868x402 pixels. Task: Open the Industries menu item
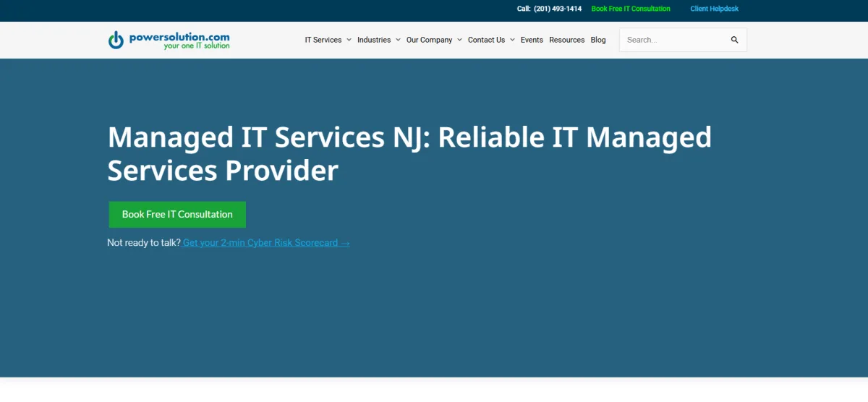click(x=374, y=40)
